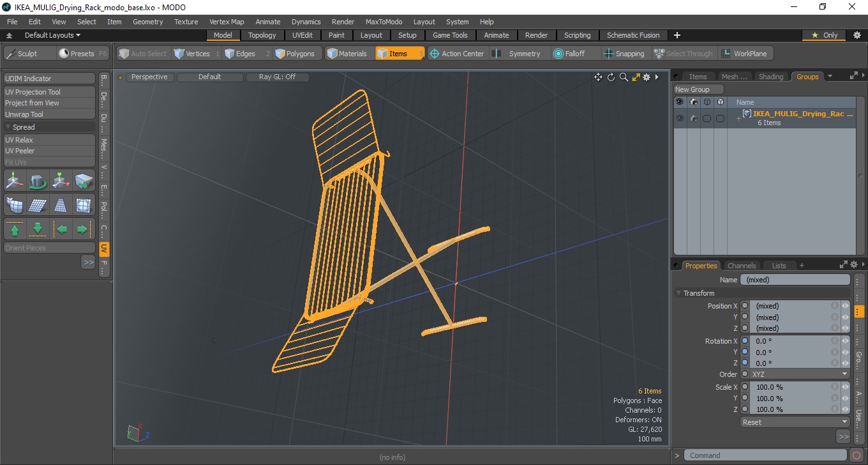This screenshot has width=868, height=465.
Task: Toggle Snapping in the toolbar
Action: (625, 54)
